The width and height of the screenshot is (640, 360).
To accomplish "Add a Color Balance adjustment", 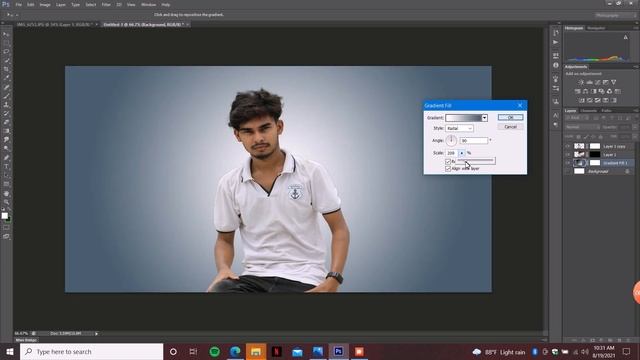I will 585,91.
